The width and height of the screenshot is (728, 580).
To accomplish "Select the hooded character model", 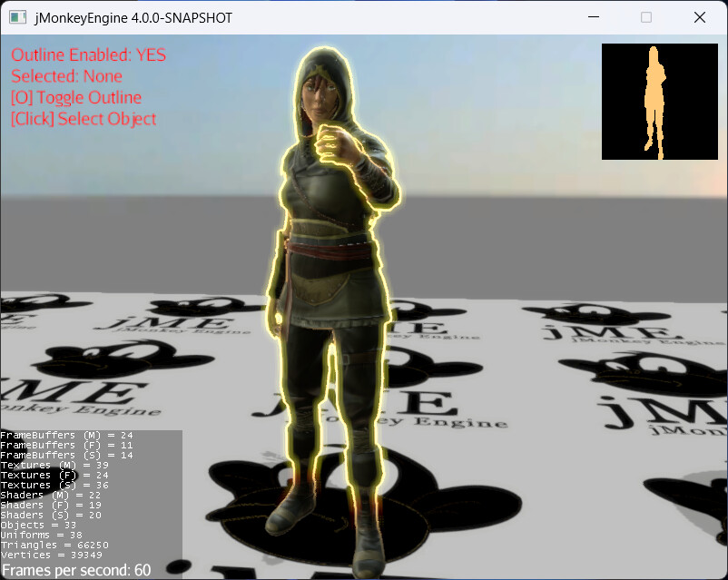I will pos(332,311).
